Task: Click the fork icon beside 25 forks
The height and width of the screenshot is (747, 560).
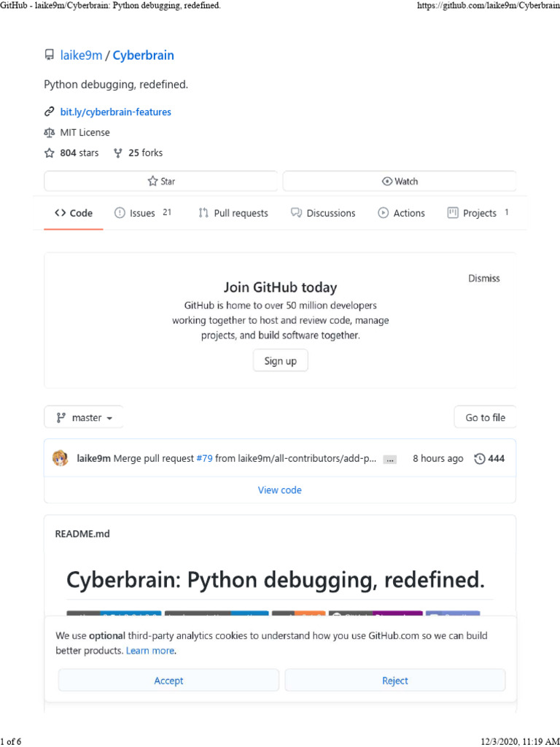Action: [117, 153]
